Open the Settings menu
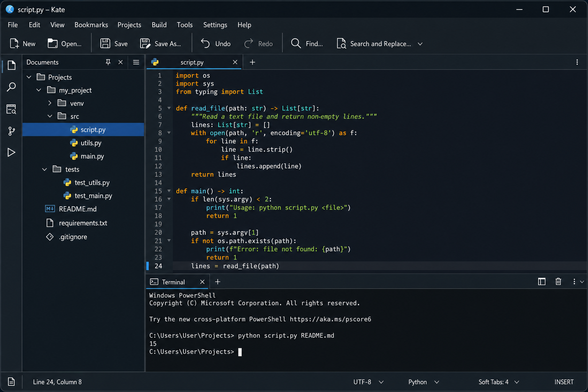The height and width of the screenshot is (392, 588). click(215, 25)
